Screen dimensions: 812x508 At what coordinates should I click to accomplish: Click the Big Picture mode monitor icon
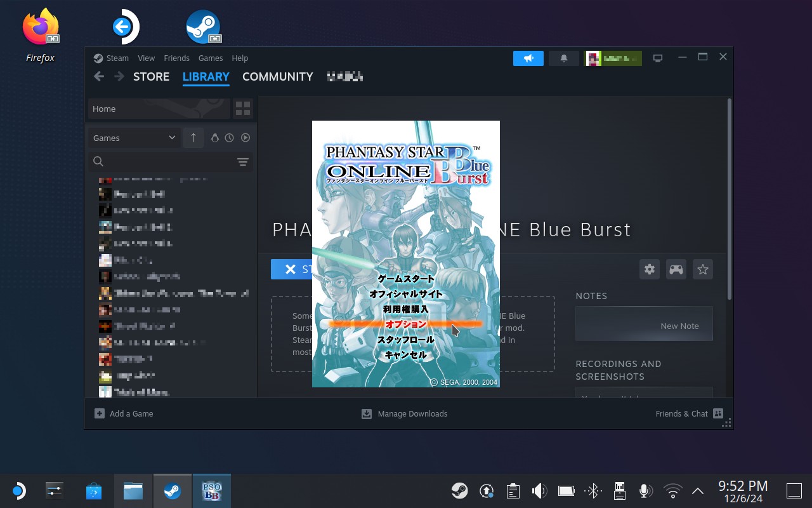click(658, 58)
